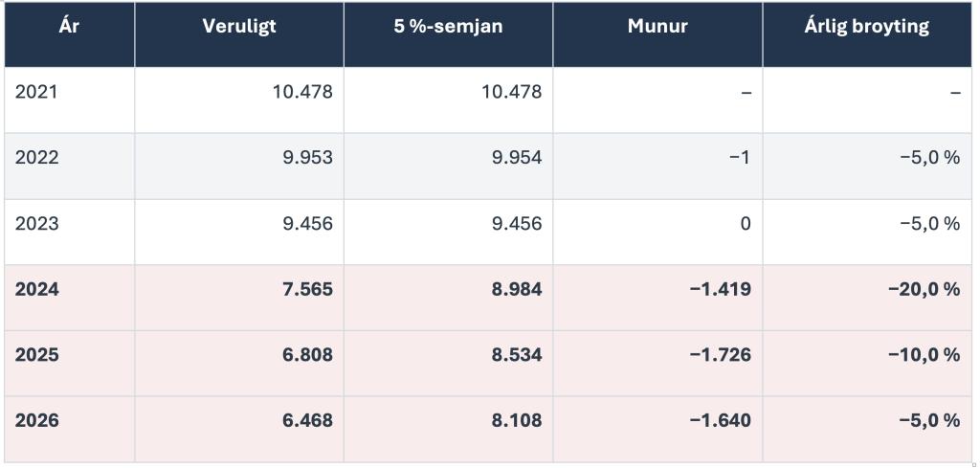Click the 2022 row label

69,166
